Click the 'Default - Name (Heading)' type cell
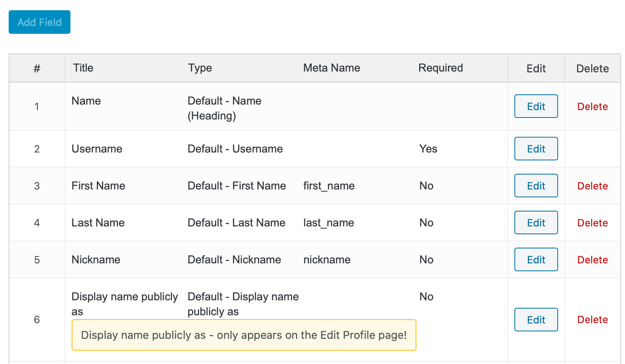Viewport: 625px width, 364px height. click(224, 108)
